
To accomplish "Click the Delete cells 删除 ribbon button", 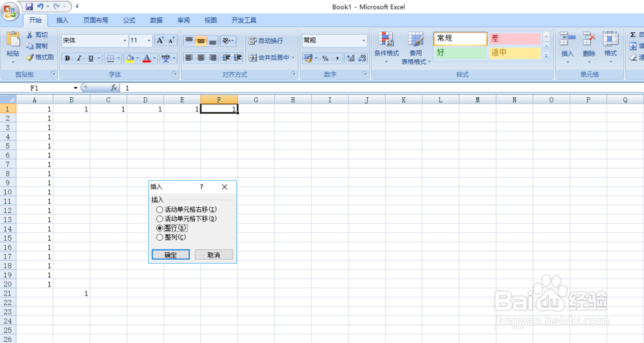I will [x=589, y=47].
